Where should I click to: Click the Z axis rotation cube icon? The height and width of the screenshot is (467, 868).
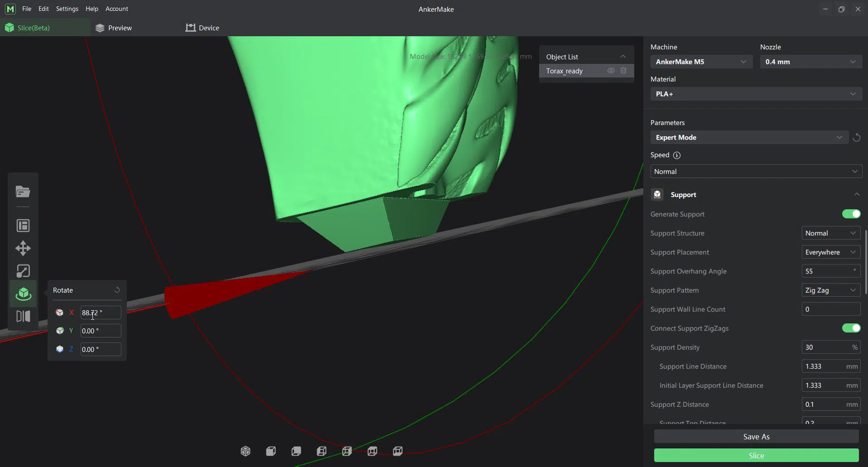coord(59,349)
